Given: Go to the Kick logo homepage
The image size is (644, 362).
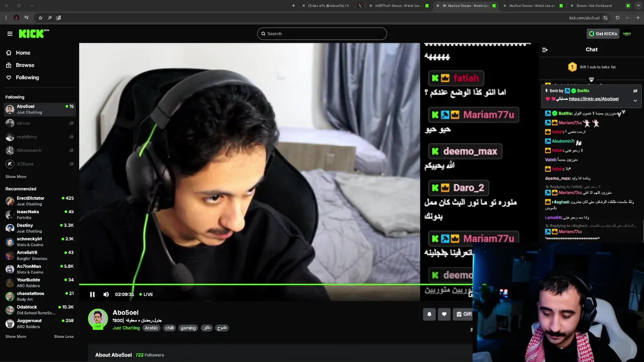Looking at the screenshot, I should pyautogui.click(x=34, y=34).
